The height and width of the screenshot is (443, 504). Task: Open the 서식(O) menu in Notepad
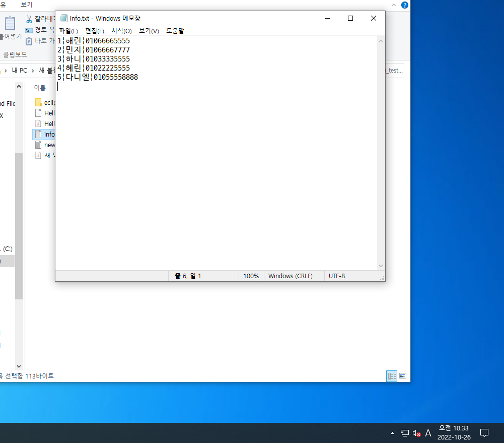click(x=121, y=31)
